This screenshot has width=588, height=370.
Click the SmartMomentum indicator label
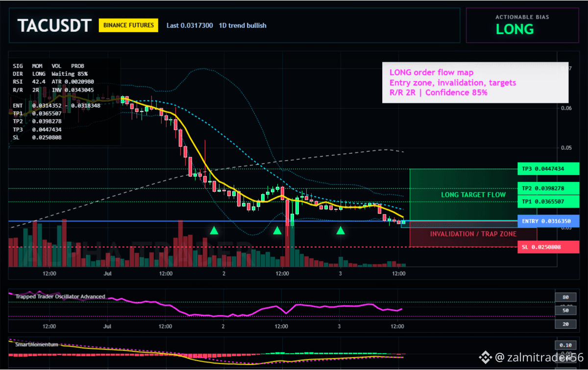tap(36, 345)
